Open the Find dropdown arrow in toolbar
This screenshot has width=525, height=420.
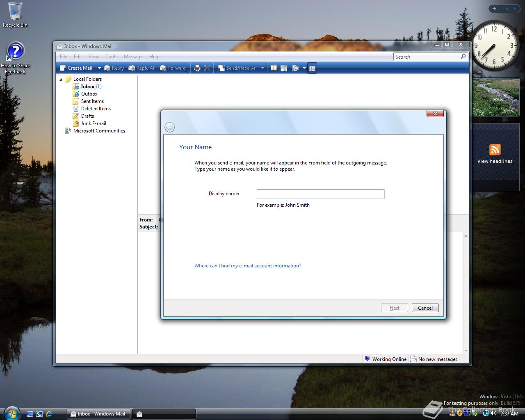(304, 68)
